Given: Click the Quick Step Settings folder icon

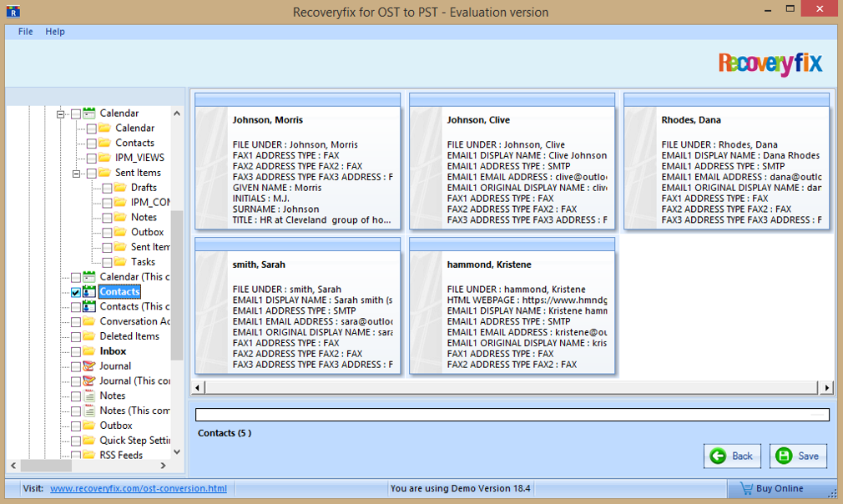Looking at the screenshot, I should (89, 440).
